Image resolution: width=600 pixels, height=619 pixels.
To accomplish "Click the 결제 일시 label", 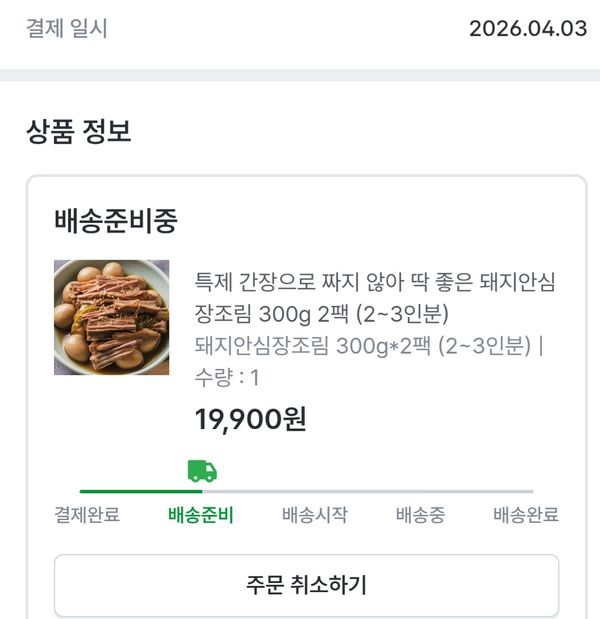I will [x=66, y=28].
